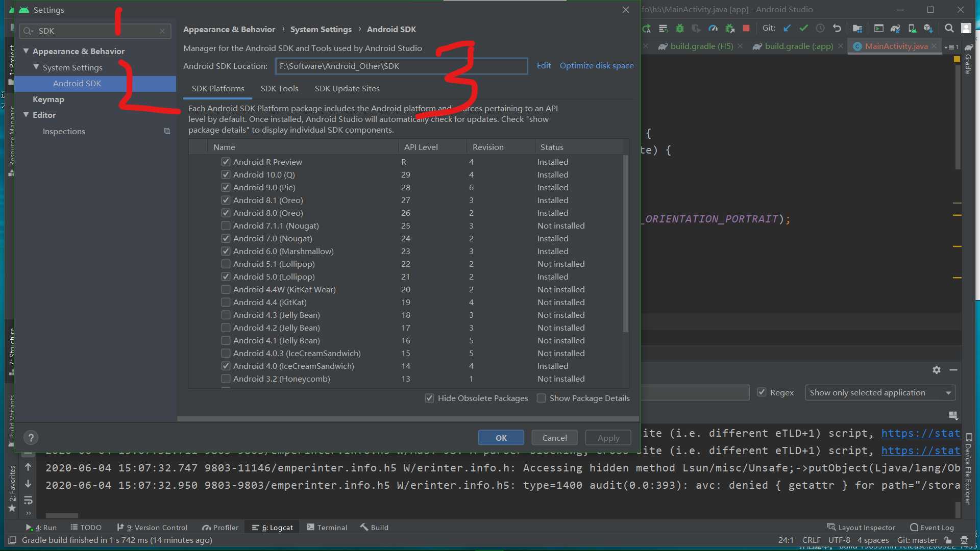
Task: Open Show only selected application dropdown
Action: pyautogui.click(x=880, y=393)
